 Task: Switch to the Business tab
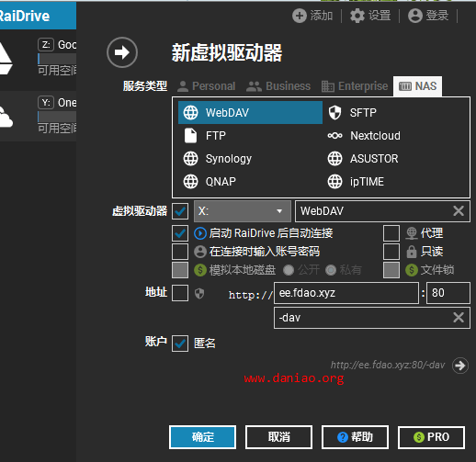[x=278, y=86]
